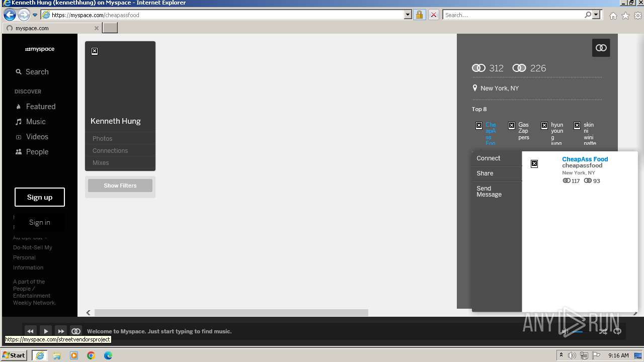Viewport: 644px width, 362px height.
Task: Click the search magnifier icon
Action: click(x=588, y=15)
